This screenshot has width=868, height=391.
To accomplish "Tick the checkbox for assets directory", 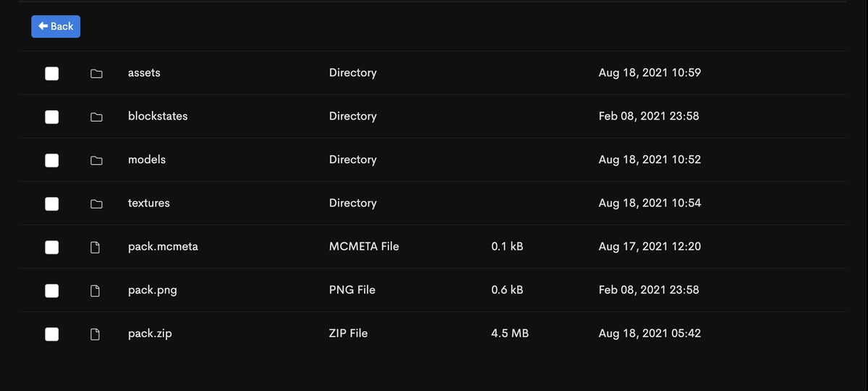I will pyautogui.click(x=52, y=73).
